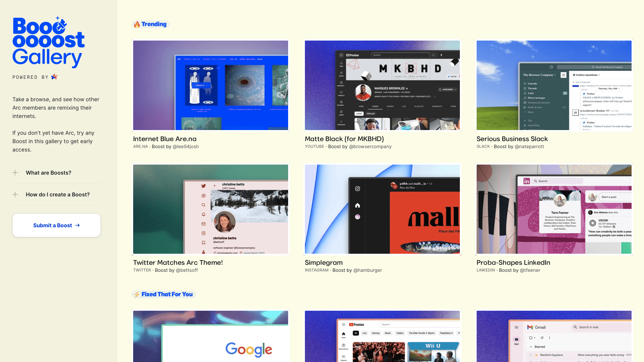Click the Serious Business Slack title
The width and height of the screenshot is (644, 362).
point(512,139)
